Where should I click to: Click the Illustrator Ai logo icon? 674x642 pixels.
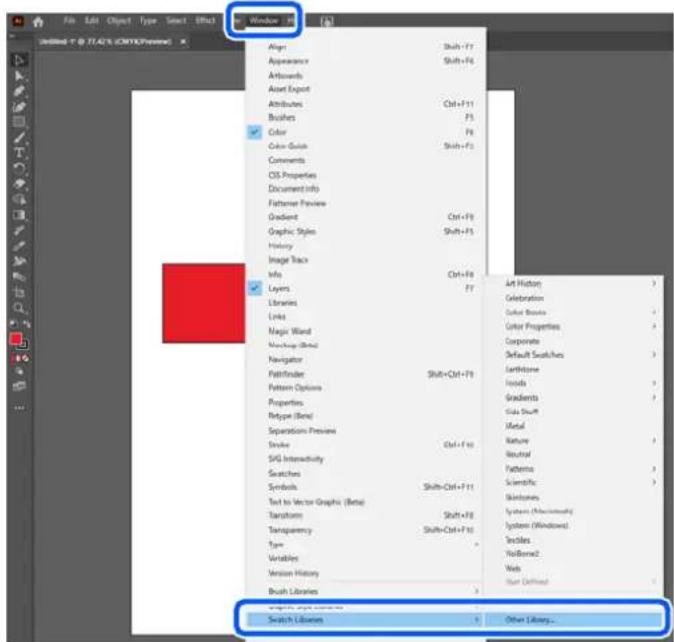pos(18,21)
